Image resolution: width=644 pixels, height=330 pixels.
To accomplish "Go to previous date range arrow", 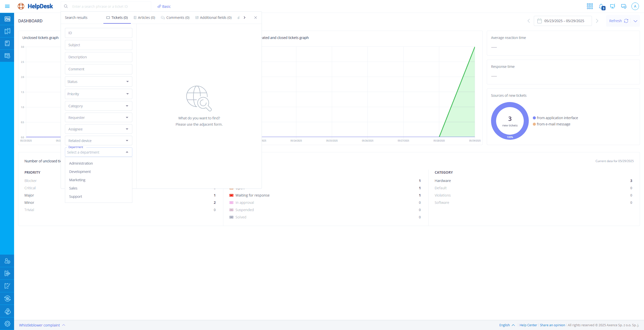I will coord(529,21).
